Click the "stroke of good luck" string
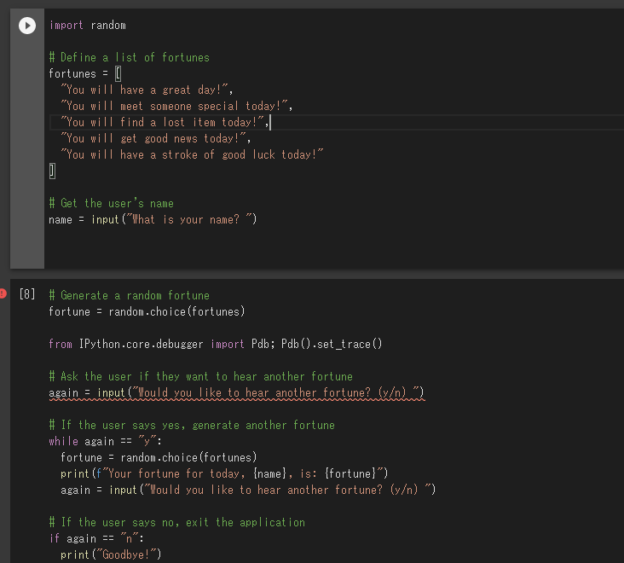The height and width of the screenshot is (563, 624). click(x=192, y=155)
